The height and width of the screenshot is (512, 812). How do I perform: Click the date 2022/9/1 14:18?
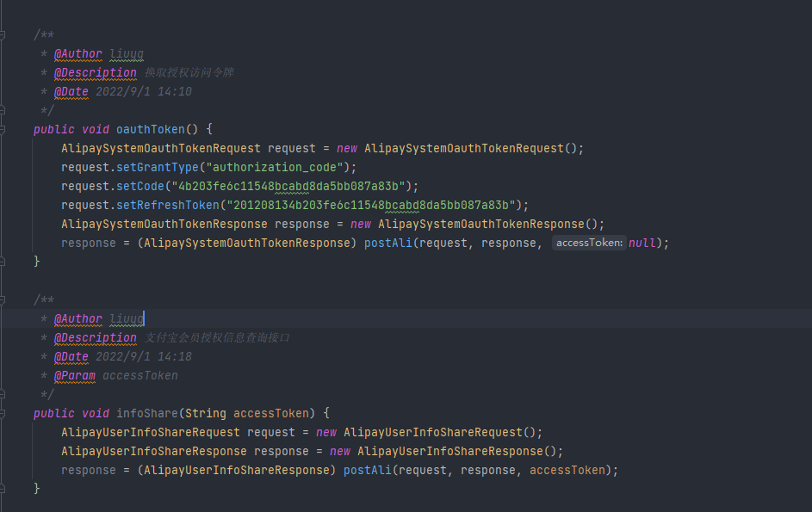pos(144,357)
